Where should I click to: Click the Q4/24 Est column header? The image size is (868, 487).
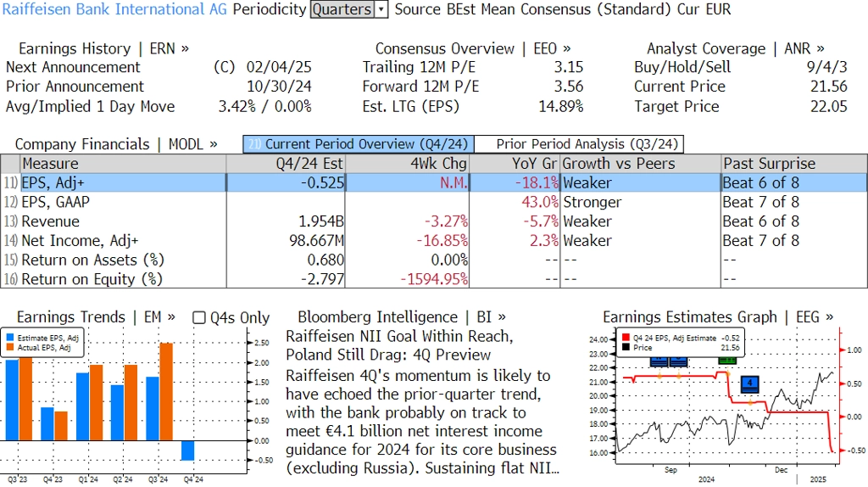click(286, 164)
